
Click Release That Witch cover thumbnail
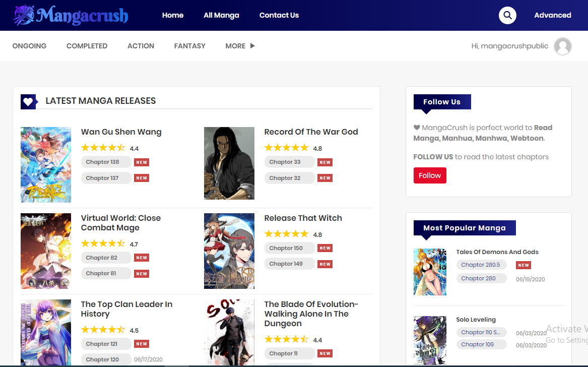[229, 251]
